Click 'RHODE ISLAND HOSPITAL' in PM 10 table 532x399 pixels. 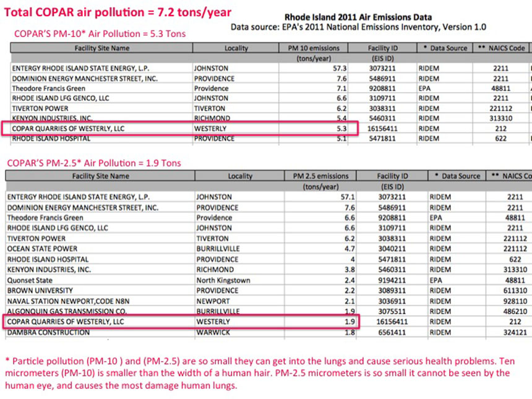point(51,139)
